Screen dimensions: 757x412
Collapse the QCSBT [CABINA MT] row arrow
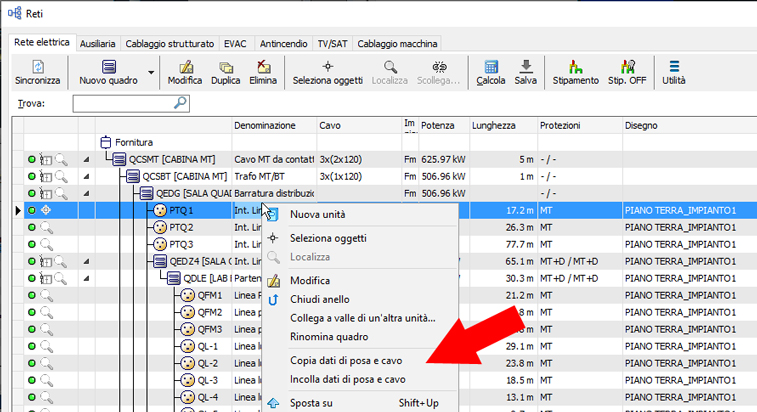(x=86, y=176)
